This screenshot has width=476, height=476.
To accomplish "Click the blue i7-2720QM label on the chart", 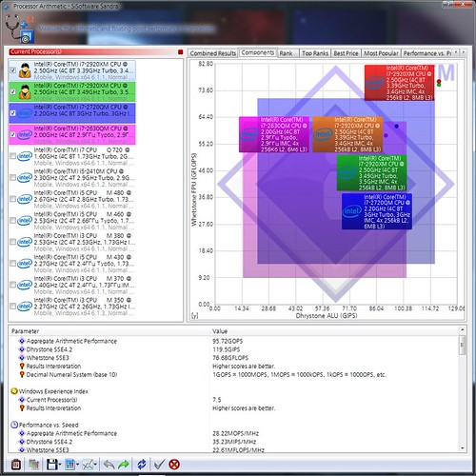I will 377,211.
